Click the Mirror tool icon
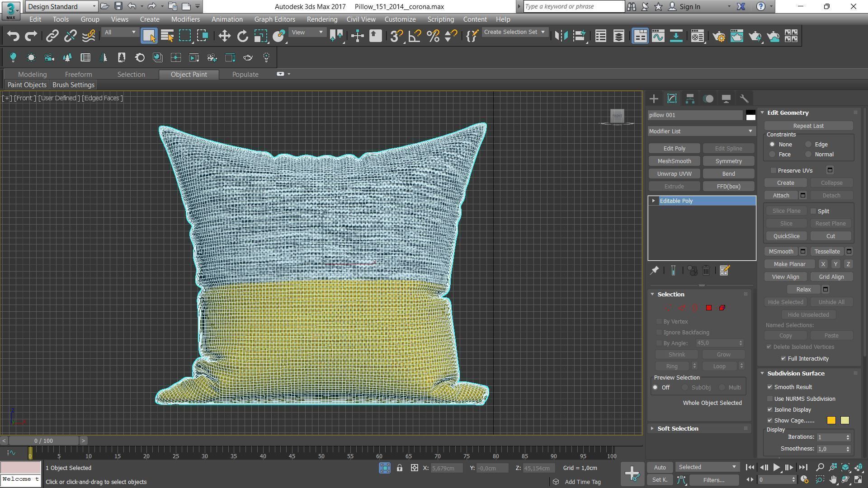868x488 pixels. tap(561, 36)
